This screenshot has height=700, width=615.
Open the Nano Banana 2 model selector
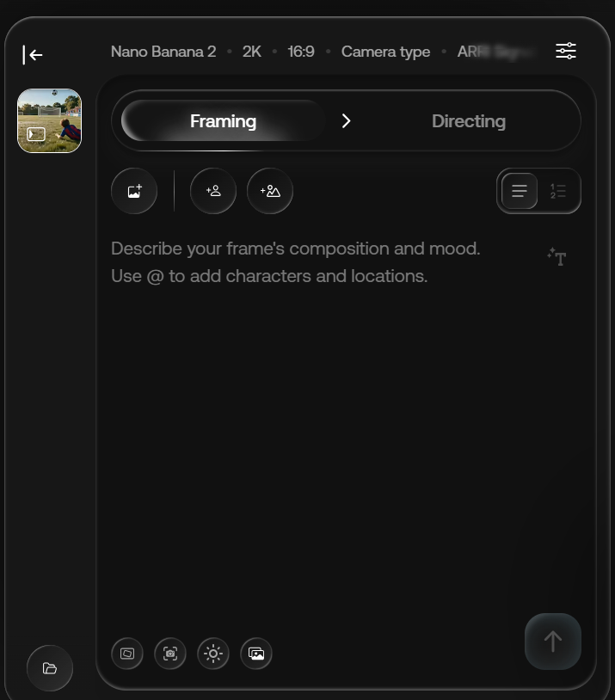point(163,52)
